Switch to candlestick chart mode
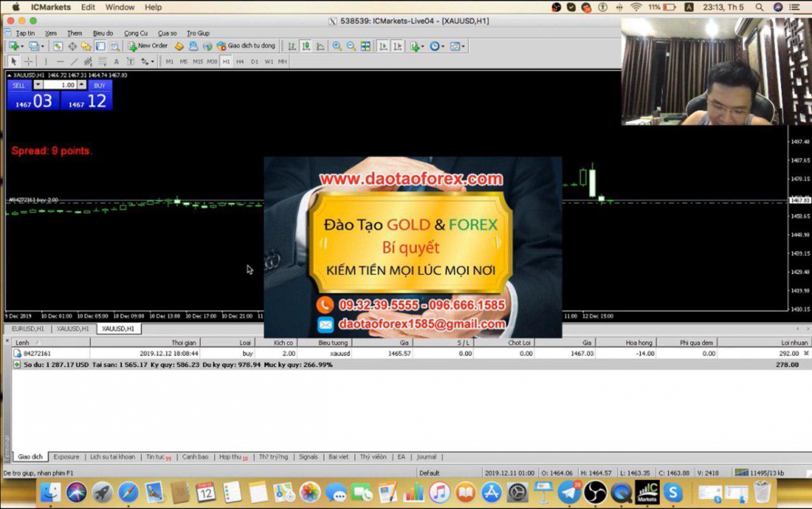This screenshot has width=812, height=509. 306,46
